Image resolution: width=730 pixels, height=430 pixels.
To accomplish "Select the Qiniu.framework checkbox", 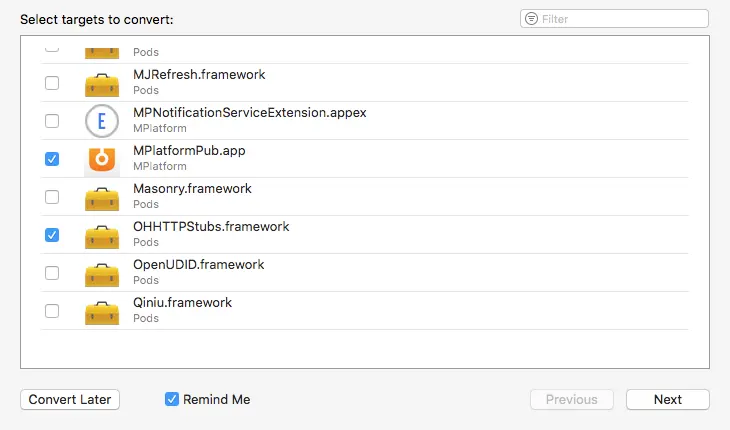I will [x=52, y=311].
